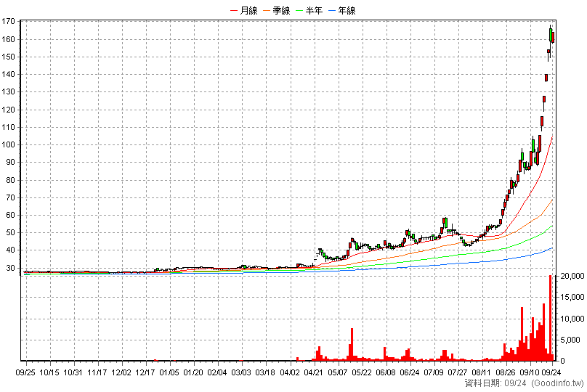This screenshot has width=587, height=392.
Task: Click the price axis label 110
Action: (8, 127)
